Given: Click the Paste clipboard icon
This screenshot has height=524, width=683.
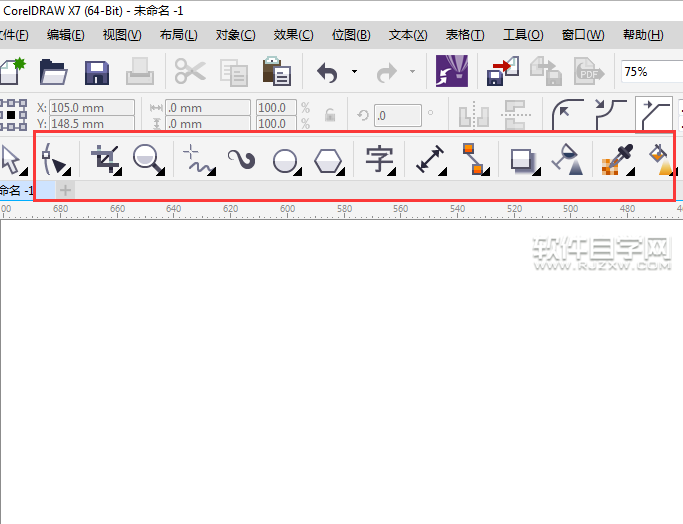Looking at the screenshot, I should pos(277,71).
